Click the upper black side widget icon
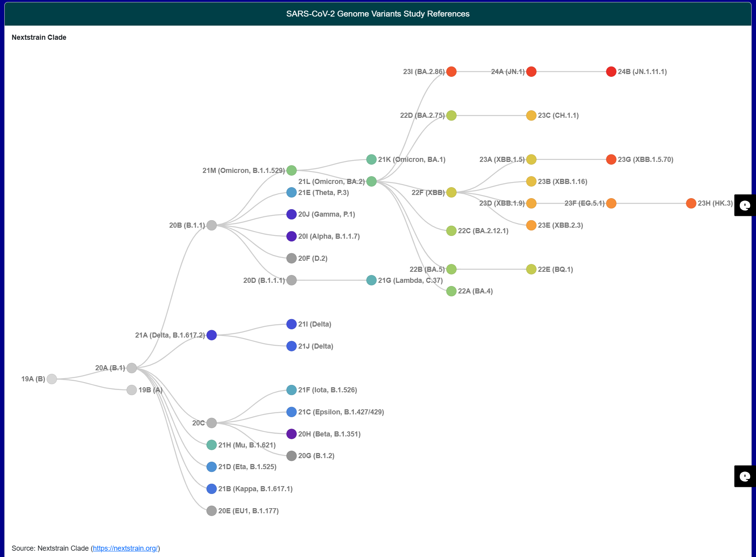Screen dimensions: 756x557 coord(745,205)
